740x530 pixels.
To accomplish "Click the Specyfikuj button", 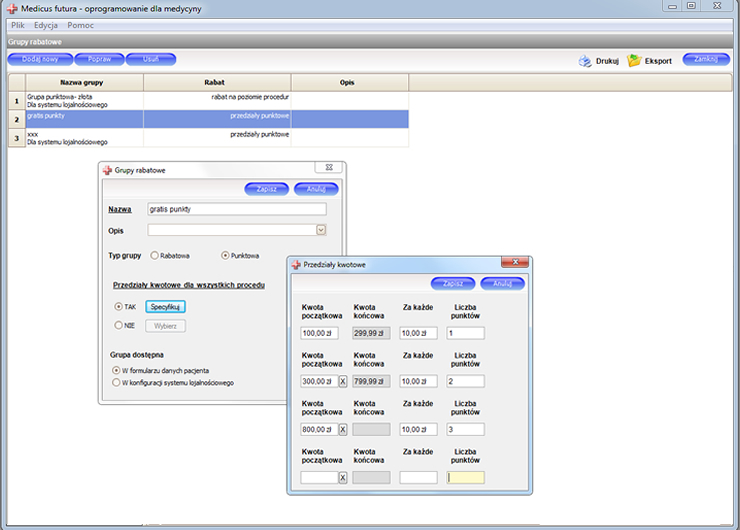I will point(166,306).
